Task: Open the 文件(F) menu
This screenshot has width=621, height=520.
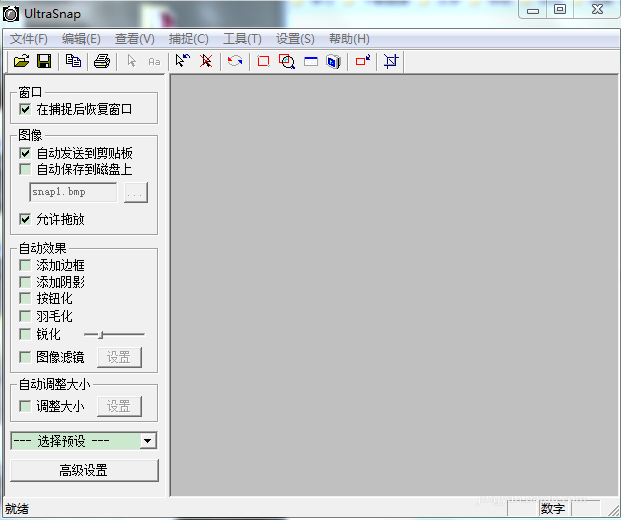Action: [29, 39]
